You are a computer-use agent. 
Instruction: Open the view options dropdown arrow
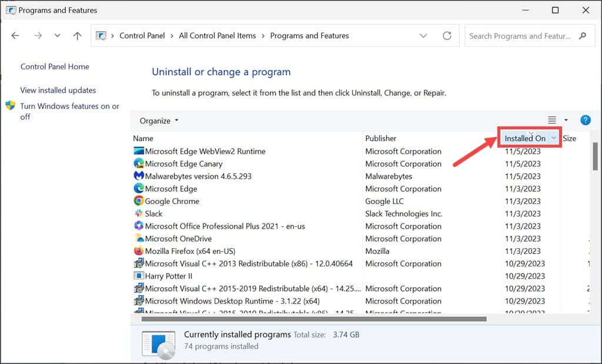566,120
